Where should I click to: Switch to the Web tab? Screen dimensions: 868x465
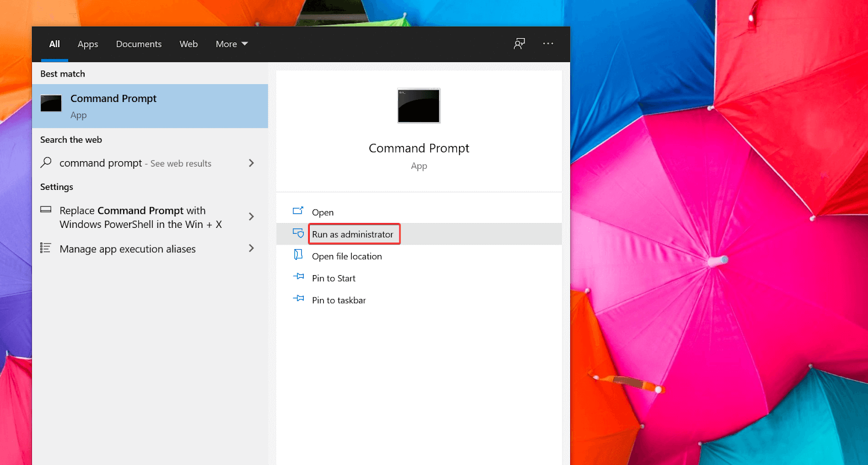point(189,44)
